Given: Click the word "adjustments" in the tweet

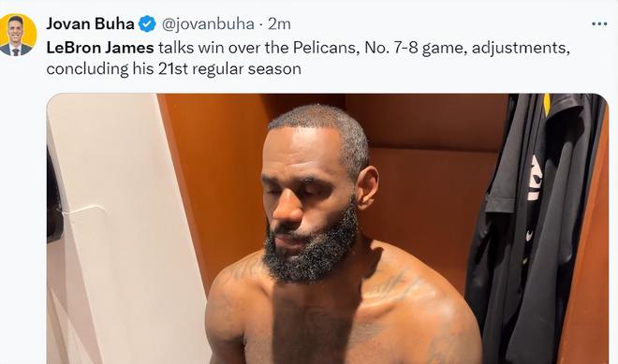Looking at the screenshot, I should (521, 49).
